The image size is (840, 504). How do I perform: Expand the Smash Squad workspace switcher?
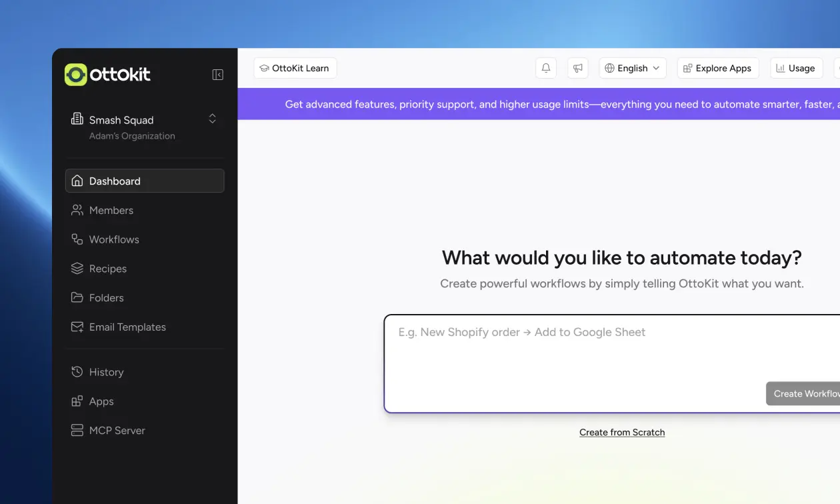click(213, 119)
